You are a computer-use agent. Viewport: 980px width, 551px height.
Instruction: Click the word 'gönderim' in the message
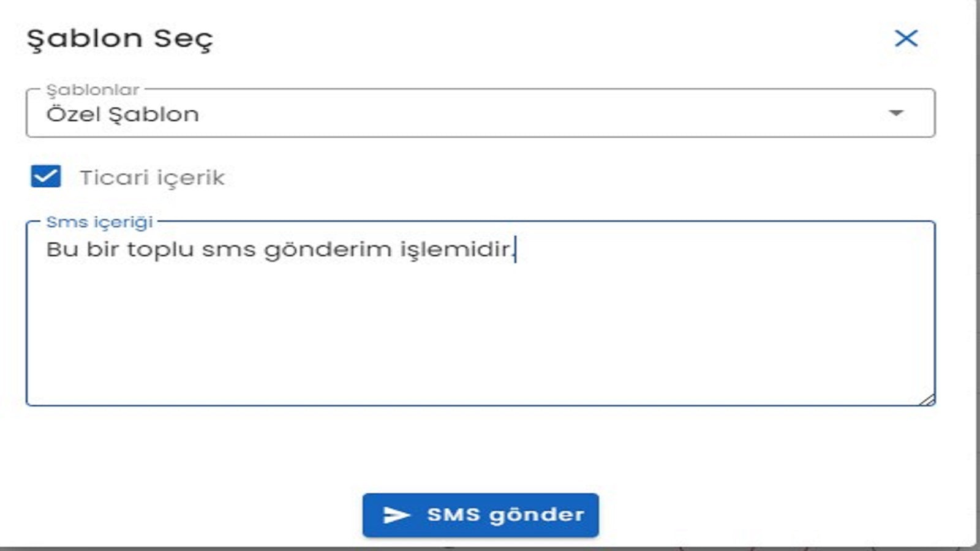tap(328, 250)
